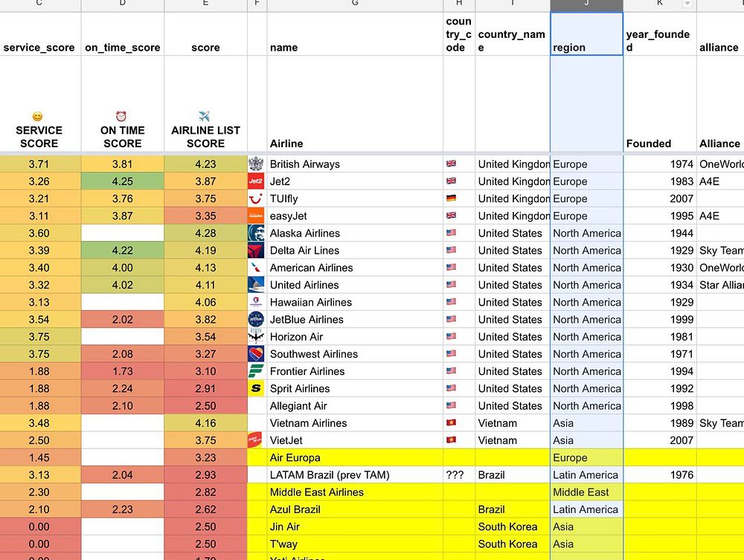Select the airline list score 2.91 cell

(x=205, y=388)
